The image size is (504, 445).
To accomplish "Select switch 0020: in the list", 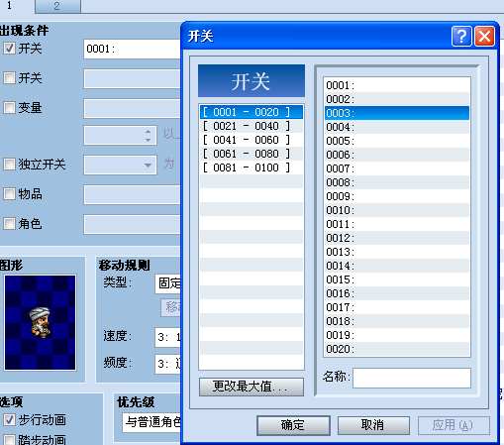I will [x=397, y=349].
